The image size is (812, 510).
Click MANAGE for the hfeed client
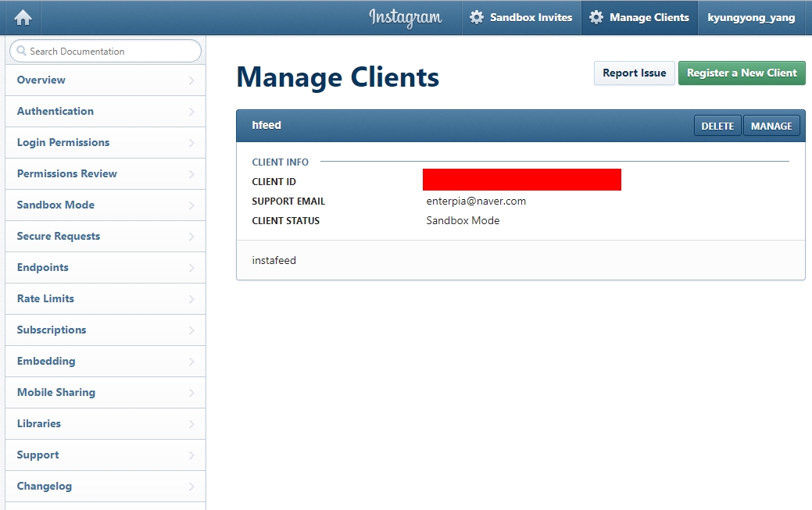pos(771,126)
